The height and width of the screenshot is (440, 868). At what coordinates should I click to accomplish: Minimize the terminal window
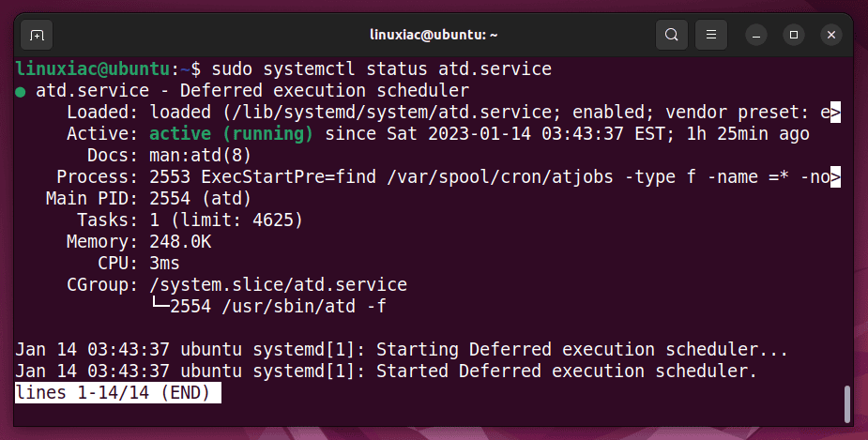[x=756, y=35]
